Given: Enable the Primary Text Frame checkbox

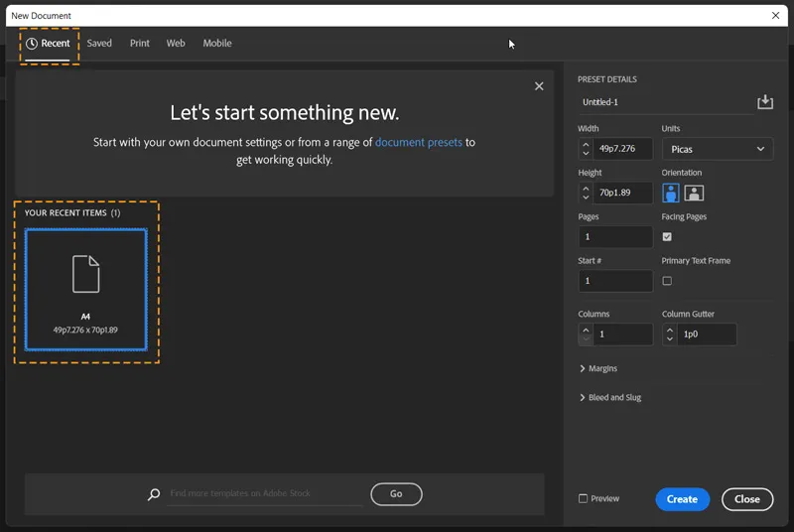Looking at the screenshot, I should point(667,281).
